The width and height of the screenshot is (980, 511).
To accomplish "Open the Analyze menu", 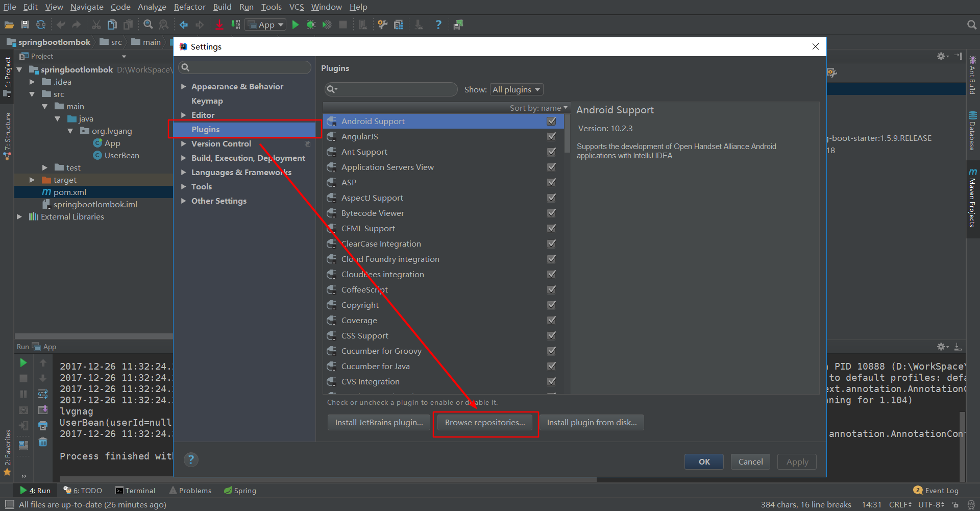I will 152,7.
